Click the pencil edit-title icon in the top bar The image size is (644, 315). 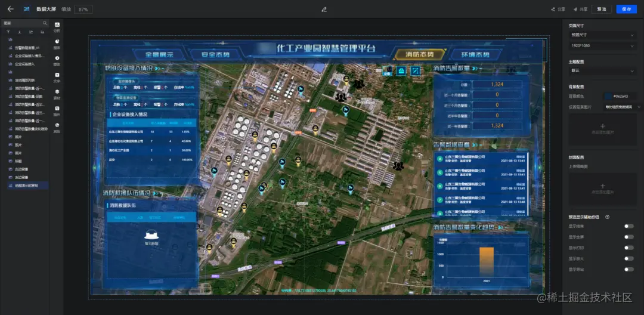(324, 9)
